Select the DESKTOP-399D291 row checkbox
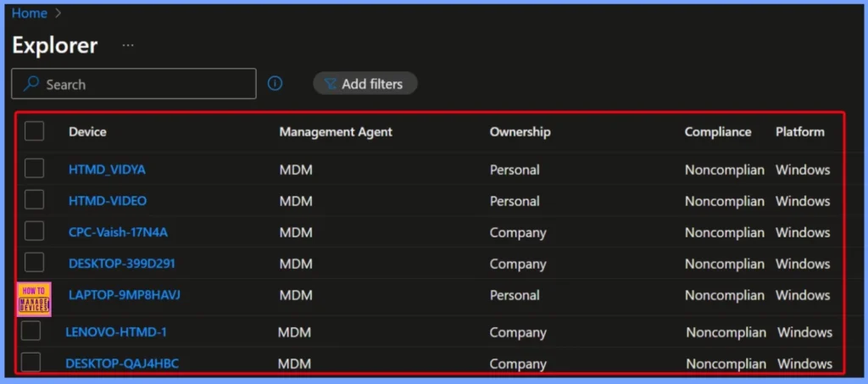This screenshot has height=384, width=868. coord(34,263)
